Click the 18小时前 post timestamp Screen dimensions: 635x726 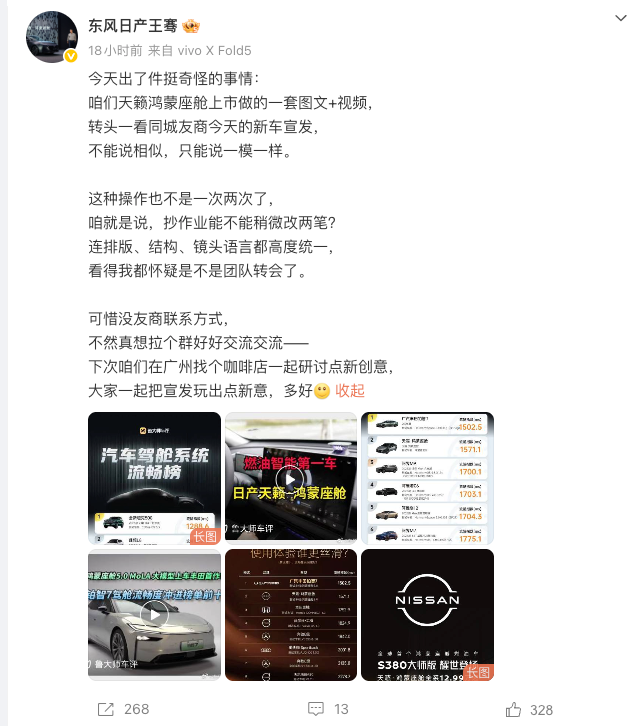115,50
